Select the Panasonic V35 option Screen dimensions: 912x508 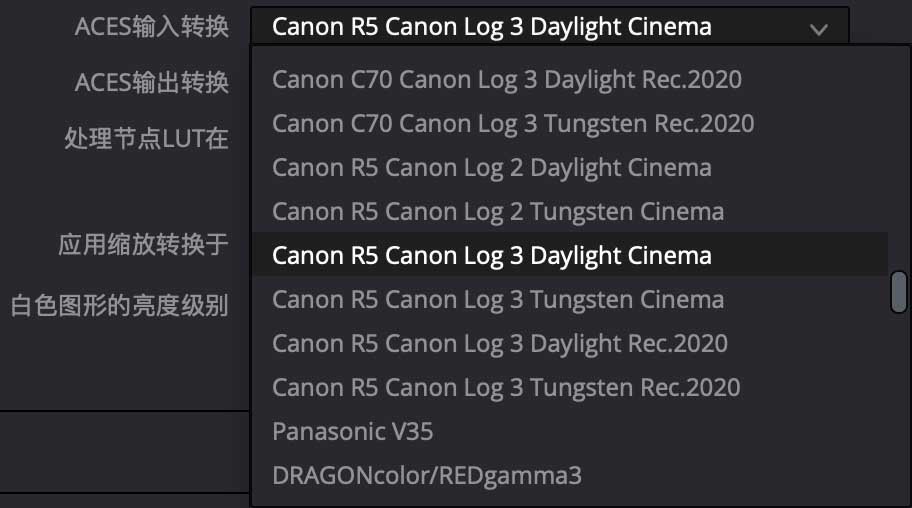coord(352,431)
